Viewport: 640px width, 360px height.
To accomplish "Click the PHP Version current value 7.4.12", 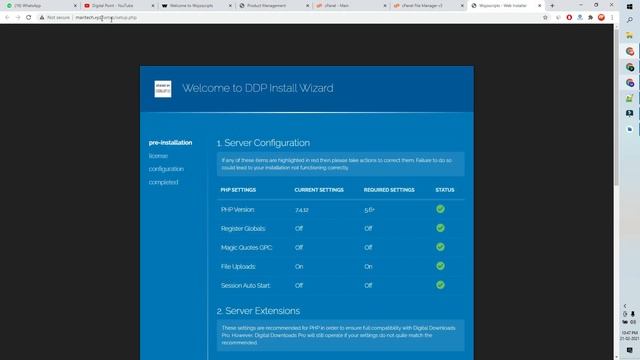I will pyautogui.click(x=302, y=210).
